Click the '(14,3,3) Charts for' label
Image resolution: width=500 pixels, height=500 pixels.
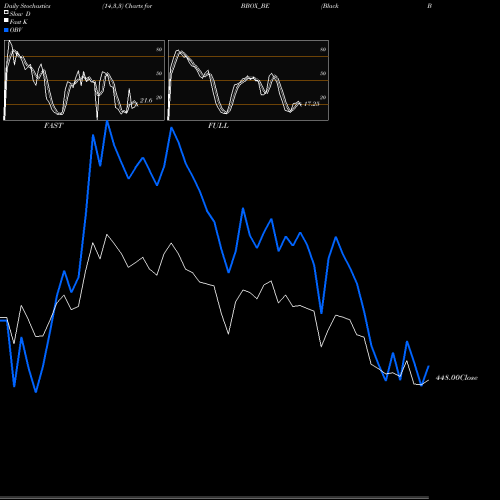pyautogui.click(x=127, y=6)
